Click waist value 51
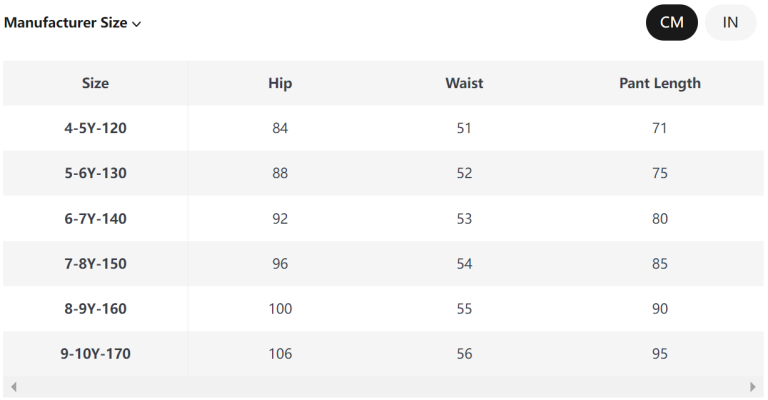Image resolution: width=768 pixels, height=400 pixels. click(x=464, y=128)
